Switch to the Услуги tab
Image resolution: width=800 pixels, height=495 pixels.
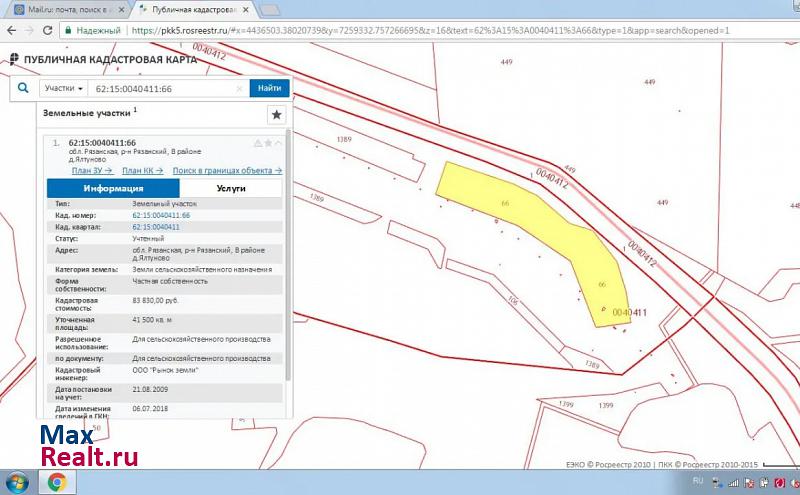pyautogui.click(x=231, y=188)
